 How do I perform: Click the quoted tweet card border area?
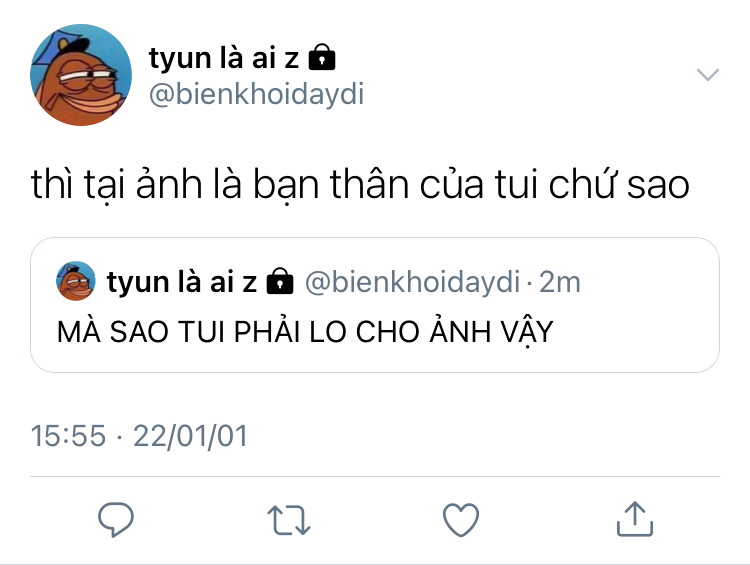pos(375,305)
